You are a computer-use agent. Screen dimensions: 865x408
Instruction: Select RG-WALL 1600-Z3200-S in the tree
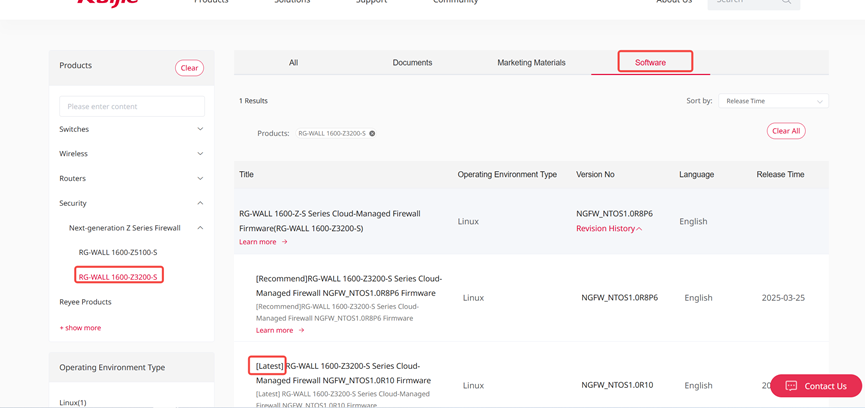pos(118,277)
